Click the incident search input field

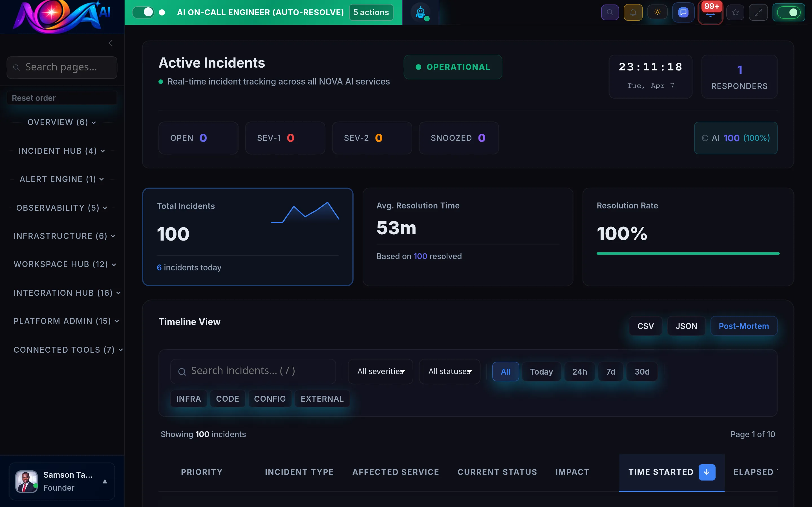(x=253, y=371)
